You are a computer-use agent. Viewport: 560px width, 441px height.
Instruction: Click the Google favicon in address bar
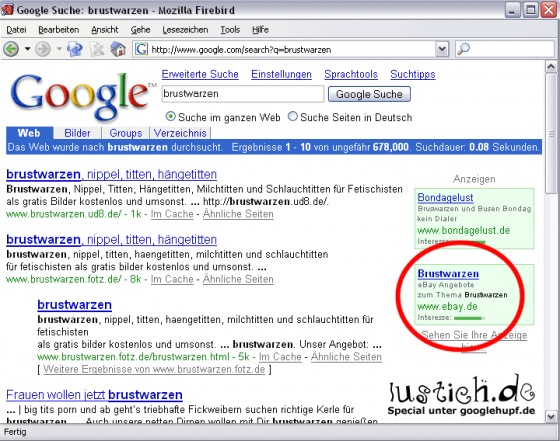coord(141,49)
